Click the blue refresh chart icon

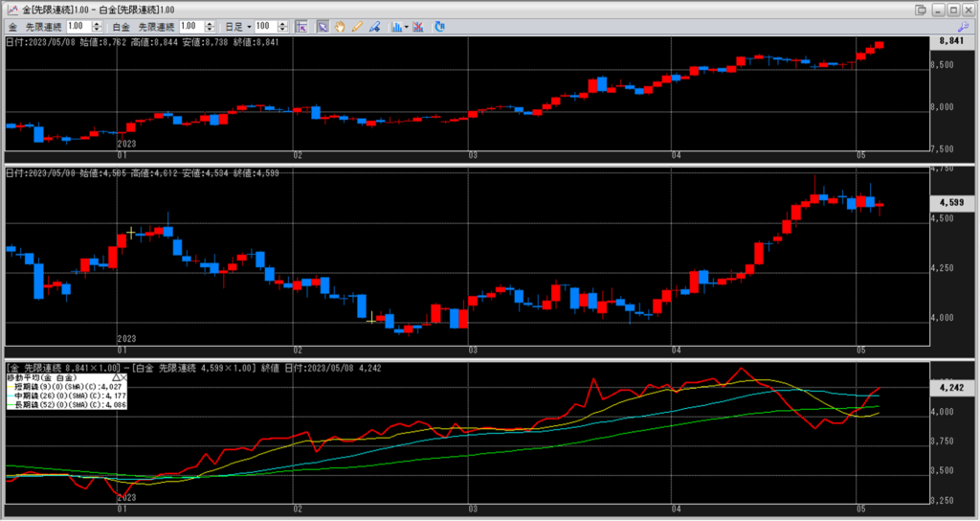click(439, 27)
